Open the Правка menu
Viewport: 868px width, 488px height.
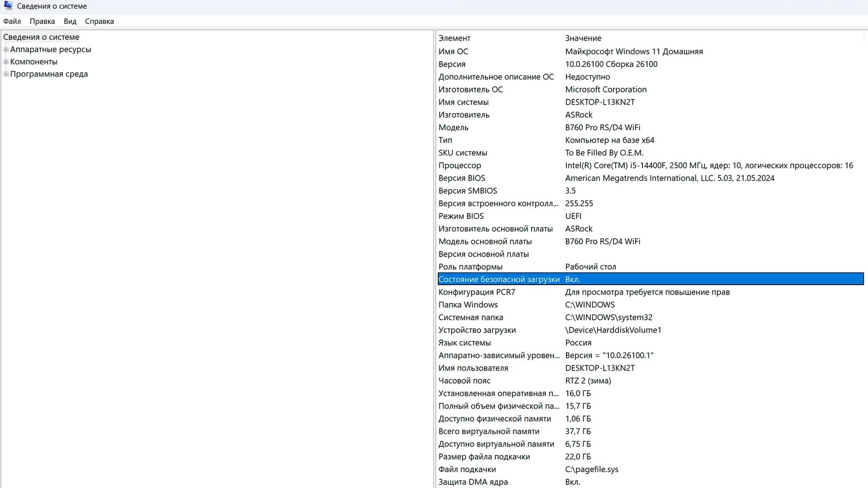click(42, 21)
